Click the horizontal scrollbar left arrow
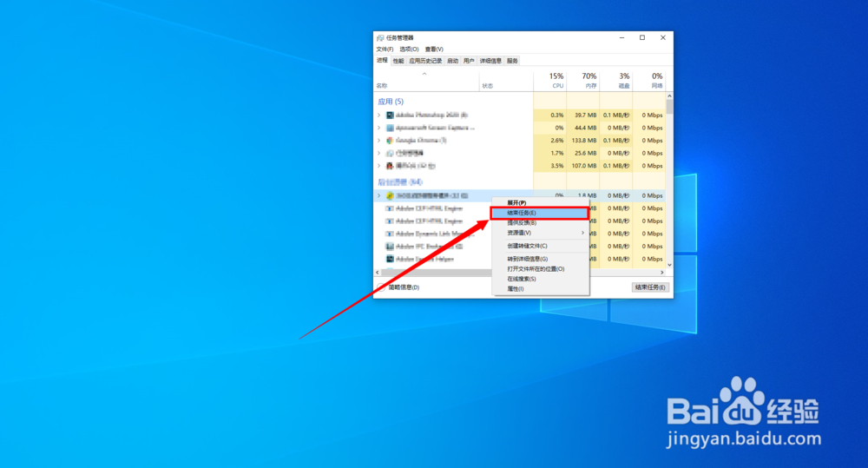Screen dimensions: 868x468 [378, 273]
